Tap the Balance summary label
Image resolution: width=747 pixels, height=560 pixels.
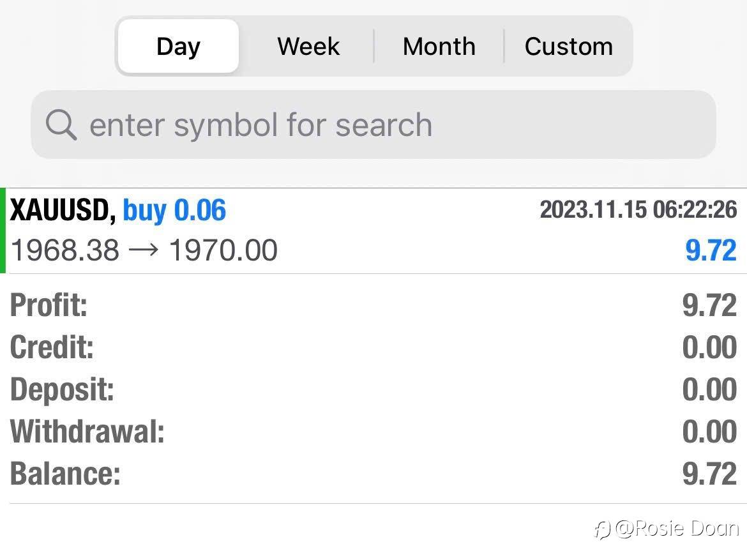pyautogui.click(x=65, y=474)
